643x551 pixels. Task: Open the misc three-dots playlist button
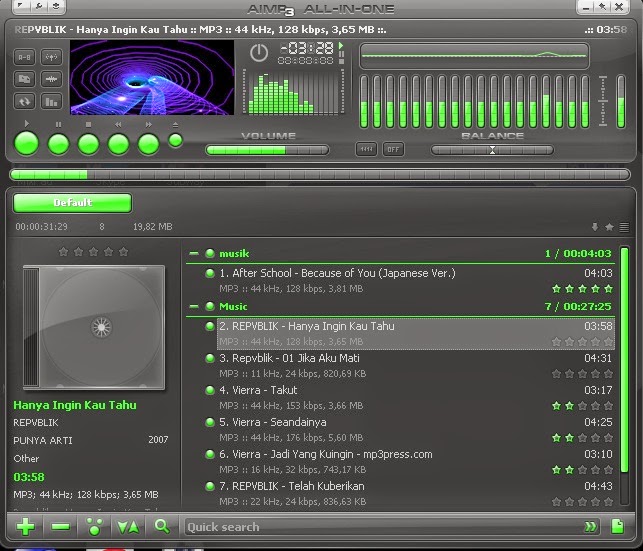[95, 527]
